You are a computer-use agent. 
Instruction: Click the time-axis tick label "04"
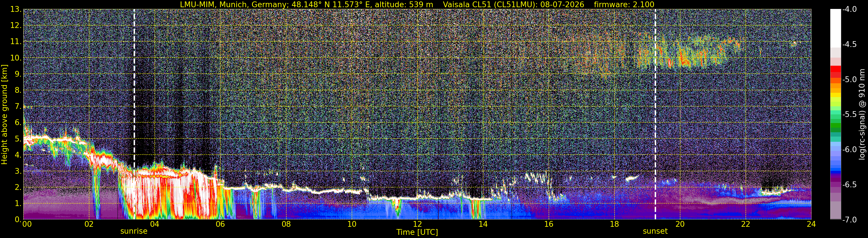pyautogui.click(x=155, y=224)
